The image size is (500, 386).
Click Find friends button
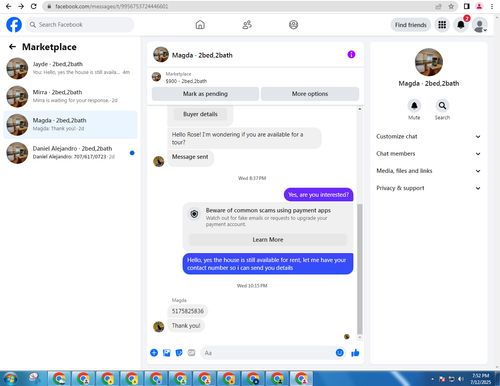pyautogui.click(x=411, y=25)
